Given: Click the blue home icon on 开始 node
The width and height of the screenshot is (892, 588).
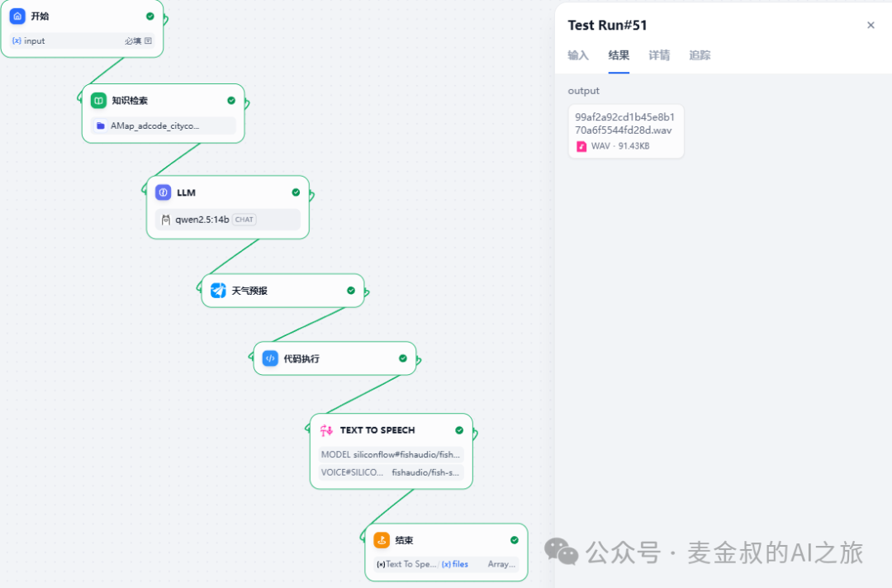Looking at the screenshot, I should tap(17, 16).
